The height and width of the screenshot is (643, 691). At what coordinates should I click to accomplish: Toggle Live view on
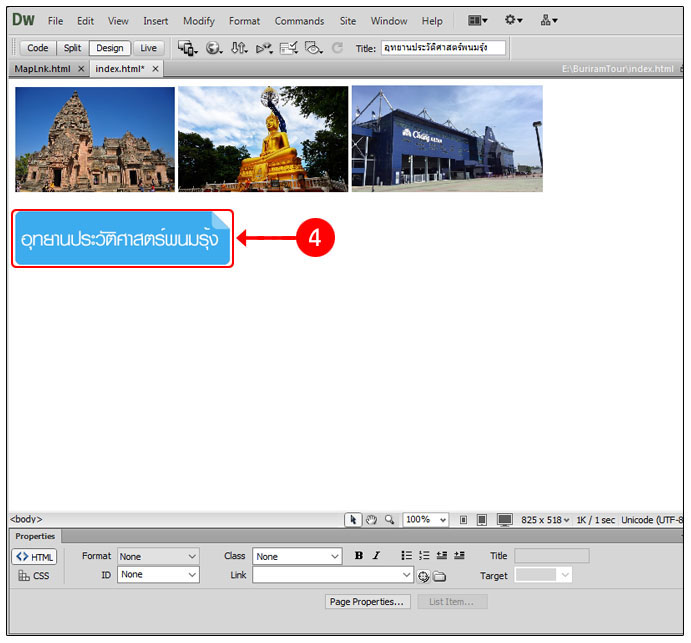pos(148,48)
